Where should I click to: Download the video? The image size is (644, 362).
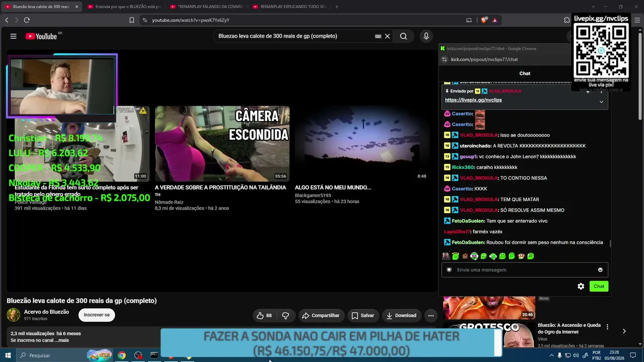(401, 316)
